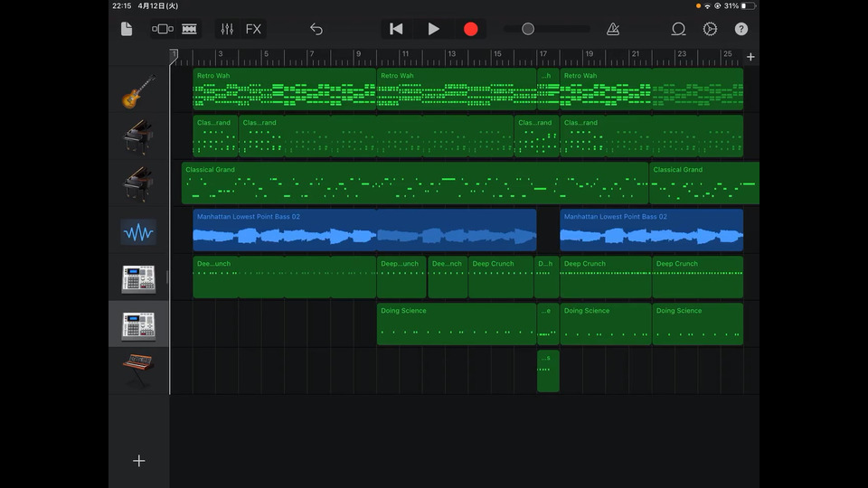
Task: Tap the Undo arrow
Action: [x=316, y=29]
